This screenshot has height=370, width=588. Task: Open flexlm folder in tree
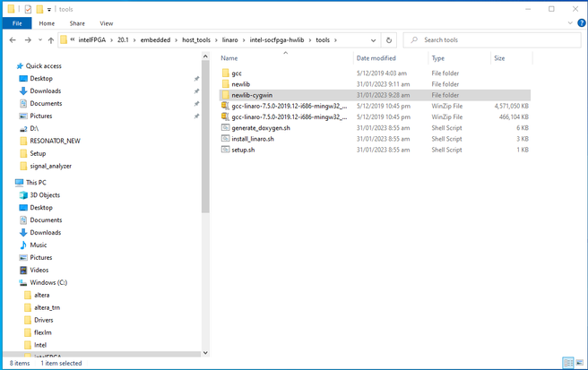tap(43, 332)
